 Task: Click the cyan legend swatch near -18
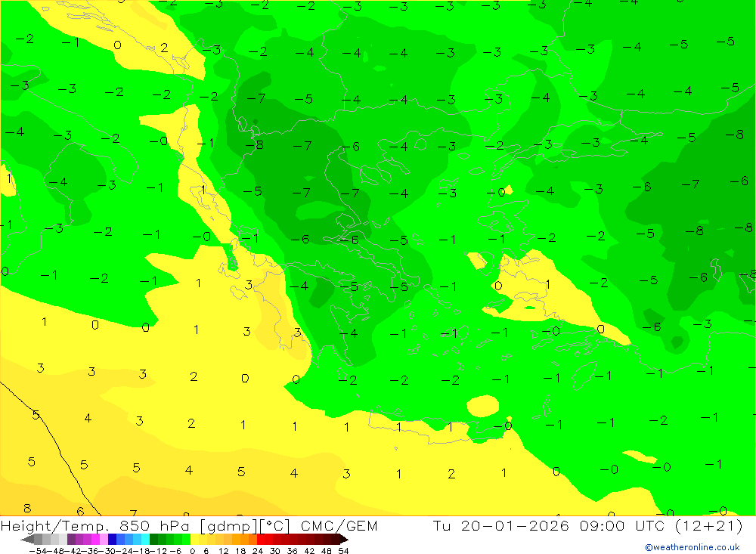pos(145,540)
